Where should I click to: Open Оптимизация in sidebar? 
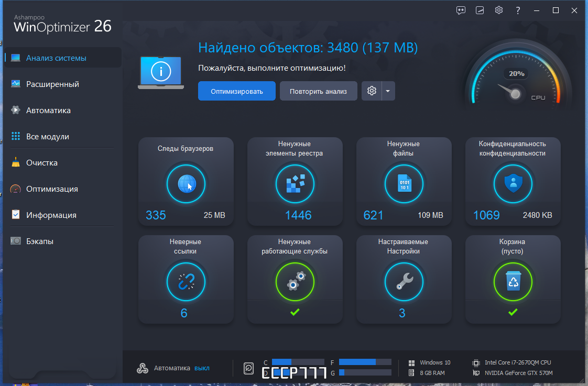click(x=63, y=189)
